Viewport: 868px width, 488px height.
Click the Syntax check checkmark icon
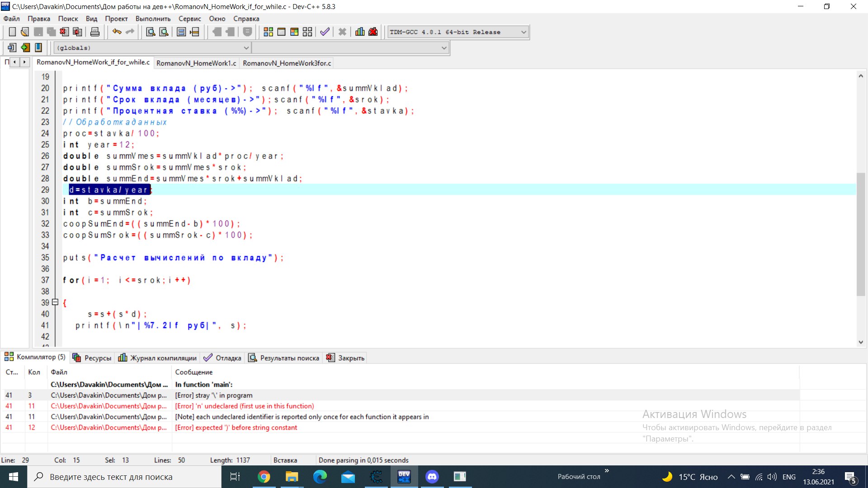[x=325, y=32]
